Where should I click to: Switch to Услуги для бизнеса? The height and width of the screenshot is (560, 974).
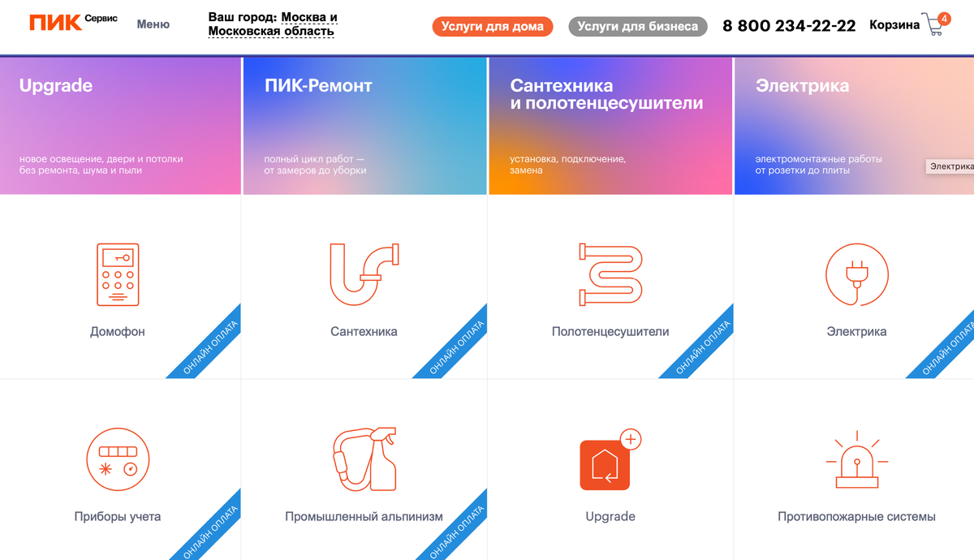(638, 26)
